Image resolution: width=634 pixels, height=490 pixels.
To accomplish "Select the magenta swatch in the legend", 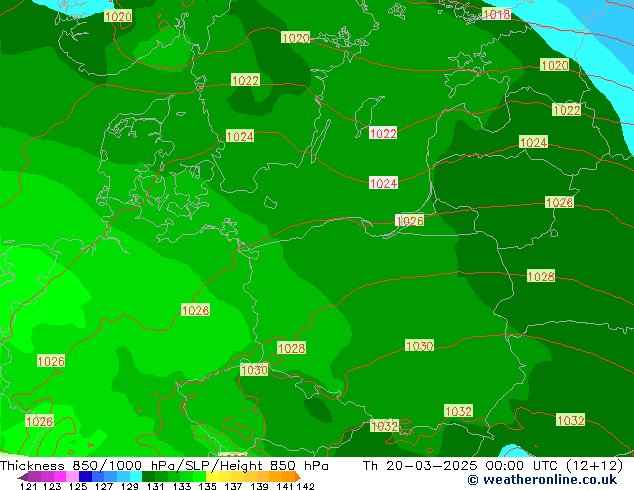I will (x=60, y=477).
